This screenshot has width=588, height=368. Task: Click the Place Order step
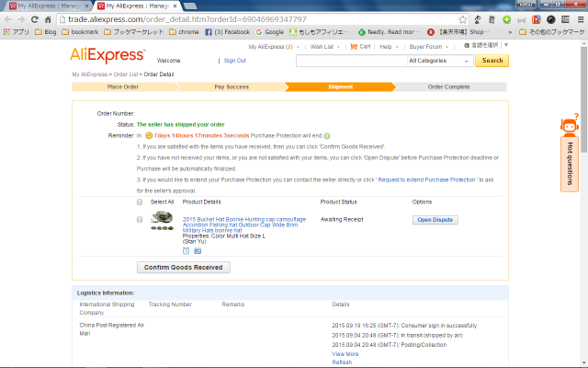coord(122,87)
